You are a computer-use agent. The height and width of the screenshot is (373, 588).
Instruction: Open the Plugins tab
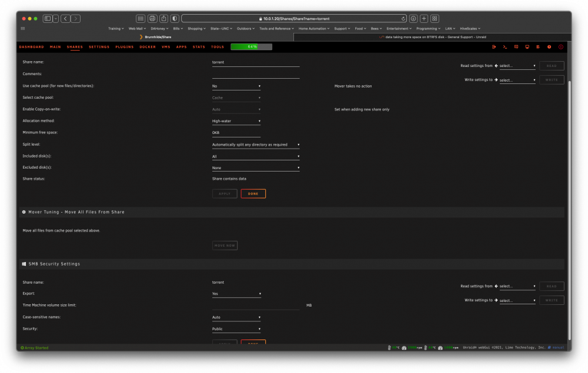[x=125, y=47]
